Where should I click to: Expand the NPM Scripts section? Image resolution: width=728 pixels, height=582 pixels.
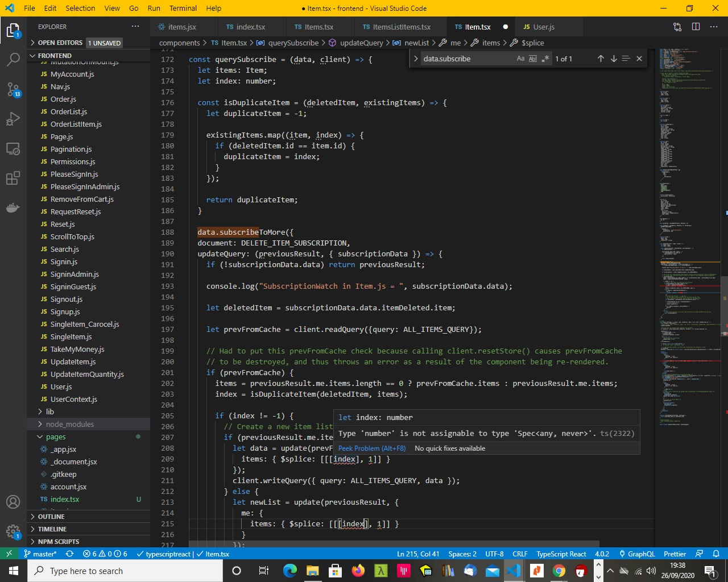[88, 542]
